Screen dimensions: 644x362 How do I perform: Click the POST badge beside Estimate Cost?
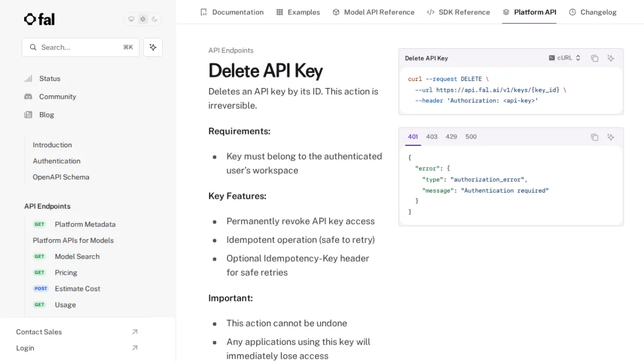(x=41, y=289)
